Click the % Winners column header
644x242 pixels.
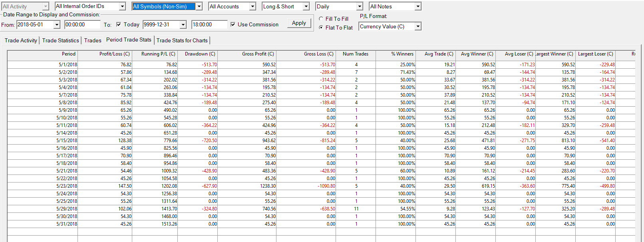396,54
